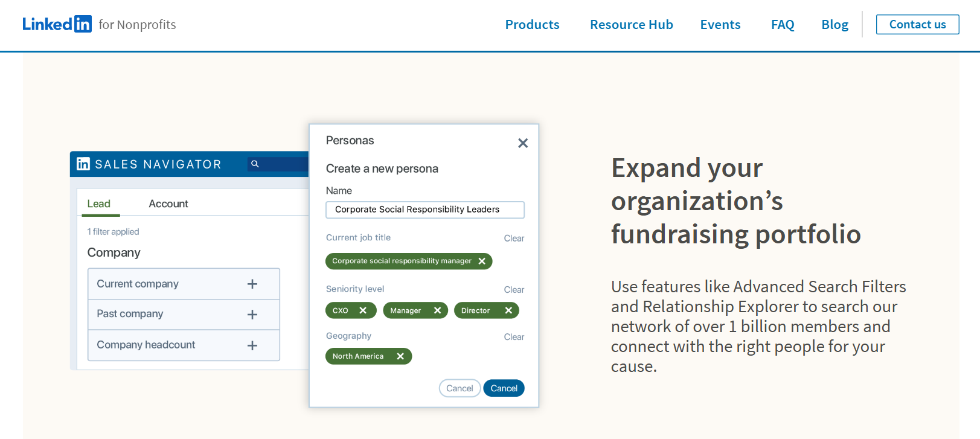
Task: Remove the Manager seniority tag
Action: coord(437,310)
